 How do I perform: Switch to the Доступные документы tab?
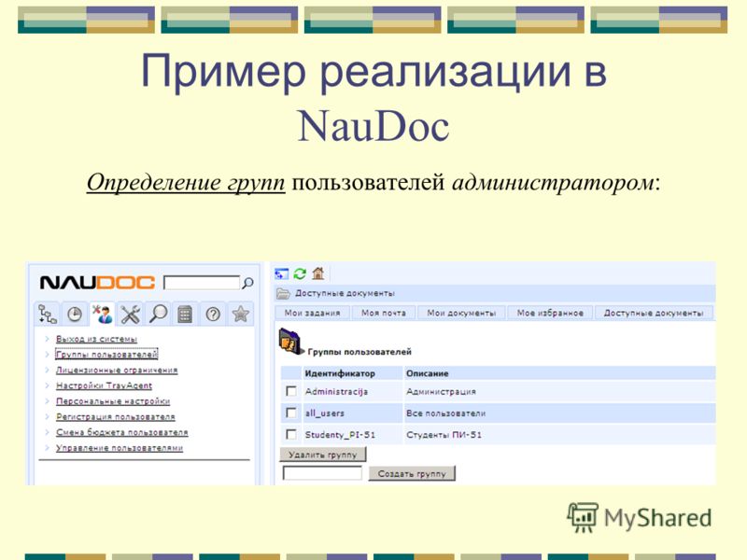click(654, 313)
